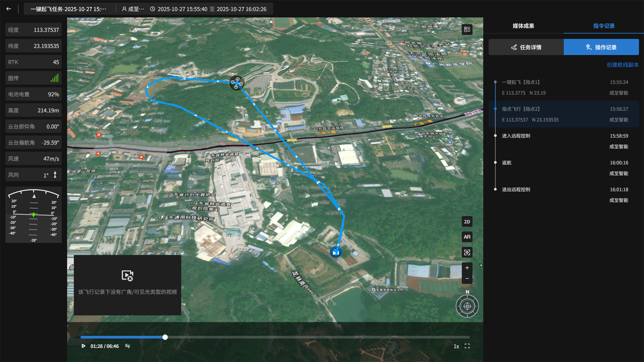Screen dimensions: 644x362
Task: Open the 1x playback speed selector
Action: pos(456,346)
